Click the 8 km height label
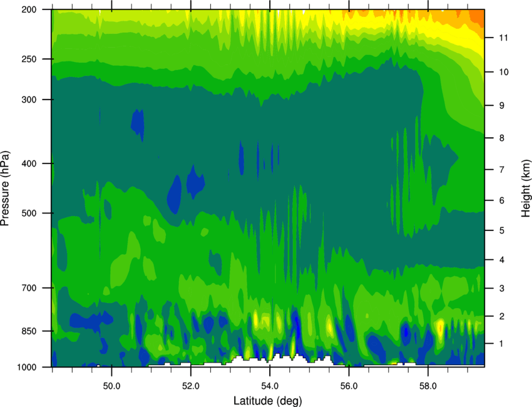Screen dimensions: 532x407 (x=502, y=138)
